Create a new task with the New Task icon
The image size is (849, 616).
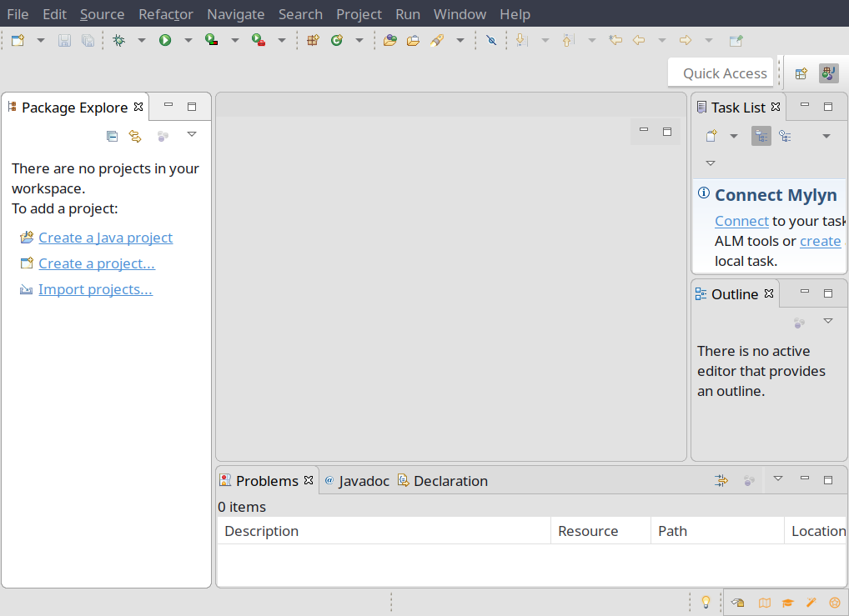[711, 135]
